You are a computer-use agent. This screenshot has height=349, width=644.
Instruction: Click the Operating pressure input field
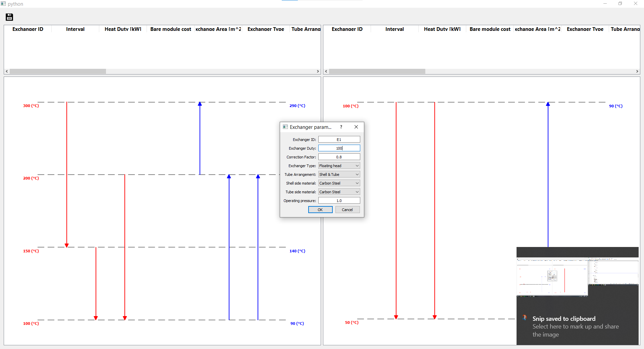tap(339, 200)
